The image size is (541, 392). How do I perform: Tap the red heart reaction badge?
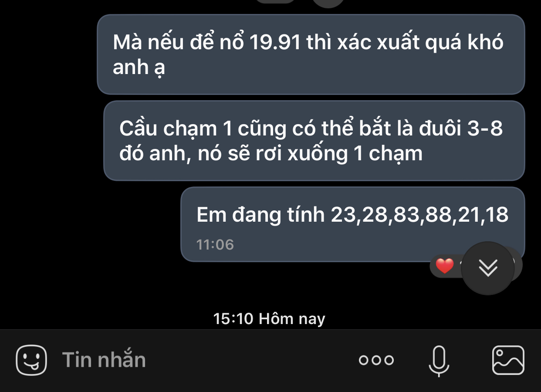445,266
